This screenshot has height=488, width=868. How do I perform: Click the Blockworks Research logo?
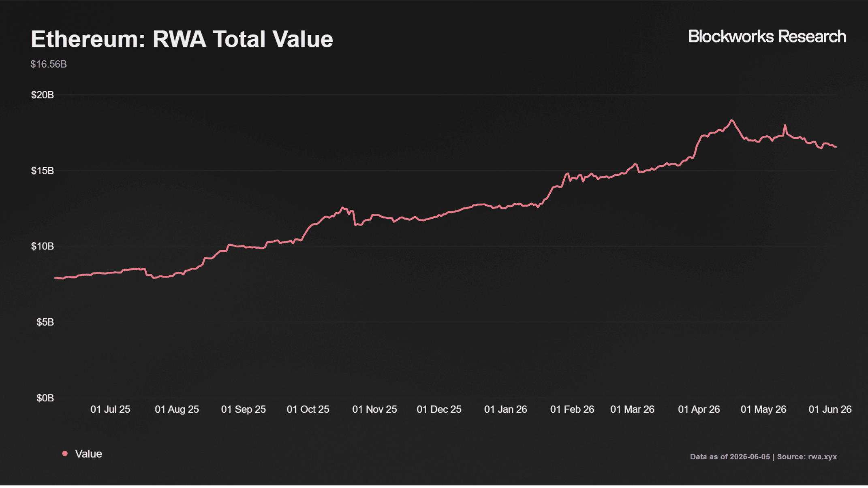point(767,36)
